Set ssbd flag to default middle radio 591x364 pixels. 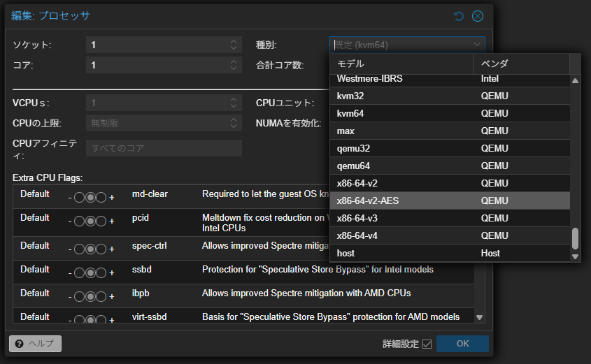90,272
